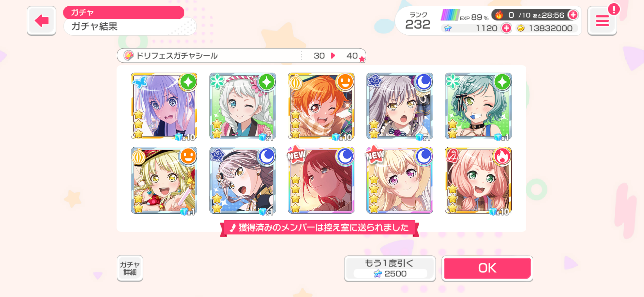Tap the gold coin icon beside 13832000
Image resolution: width=644 pixels, height=297 pixels.
point(521,28)
